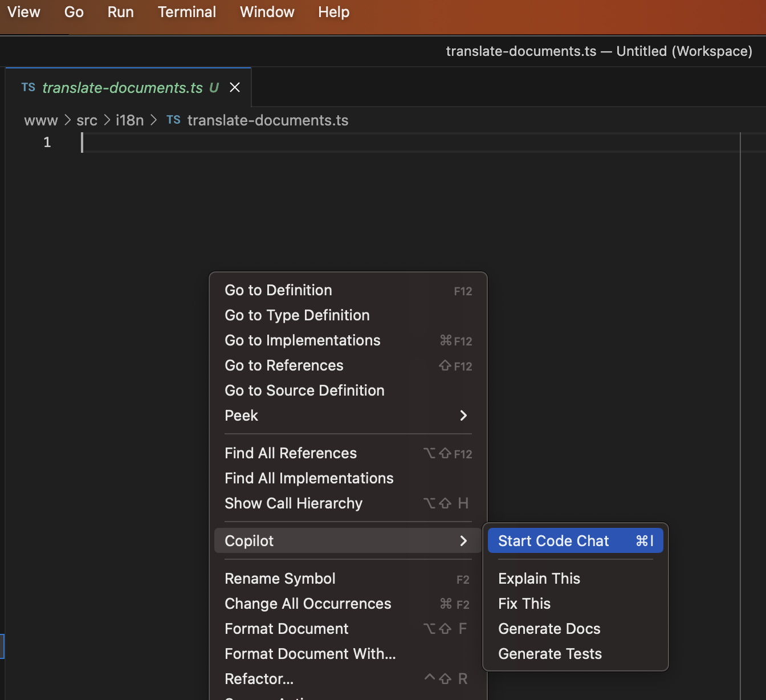Image resolution: width=766 pixels, height=700 pixels.
Task: Select Start Code Chat in Copilot submenu
Action: 576,541
